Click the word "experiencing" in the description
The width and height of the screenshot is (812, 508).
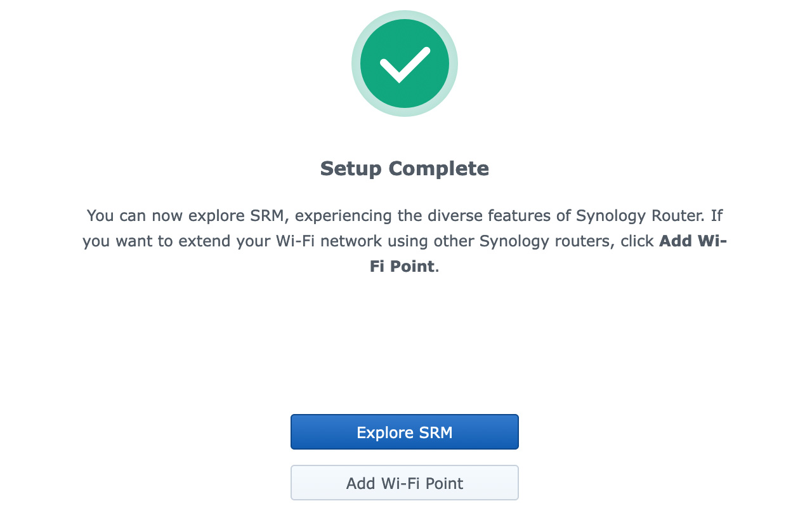tap(344, 216)
